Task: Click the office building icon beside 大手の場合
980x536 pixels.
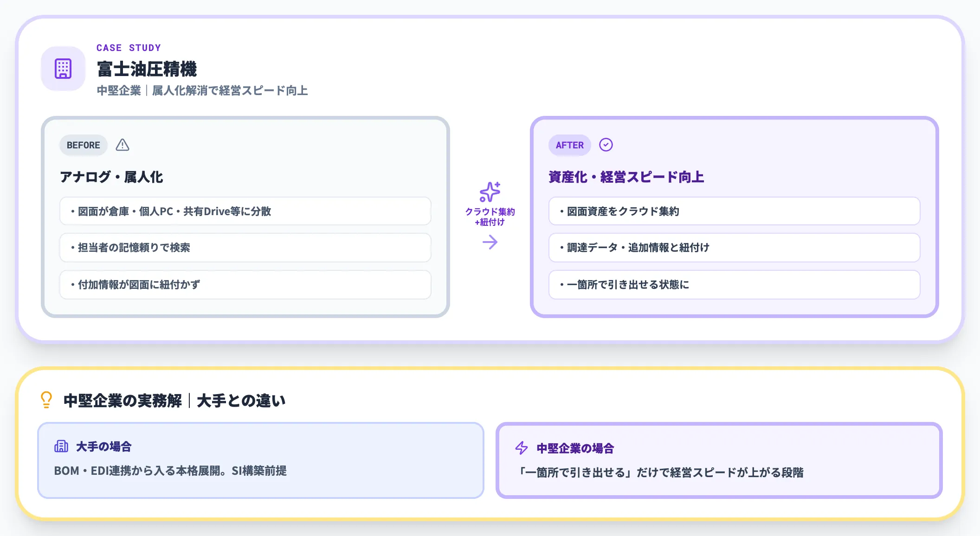Action: click(x=61, y=447)
